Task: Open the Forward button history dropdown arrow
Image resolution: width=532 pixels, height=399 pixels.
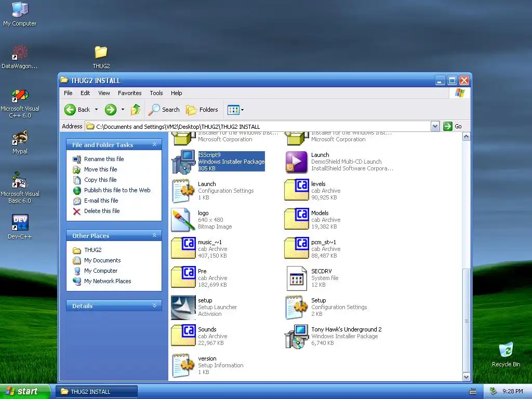Action: (x=123, y=110)
